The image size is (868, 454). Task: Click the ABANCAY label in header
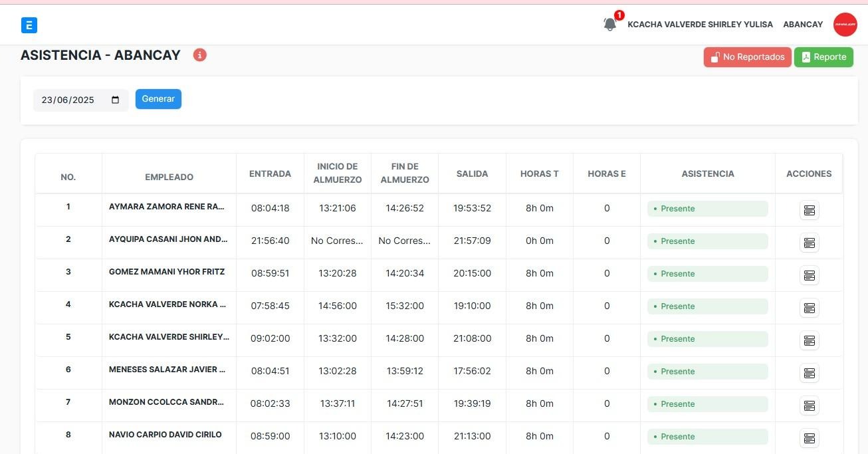803,25
